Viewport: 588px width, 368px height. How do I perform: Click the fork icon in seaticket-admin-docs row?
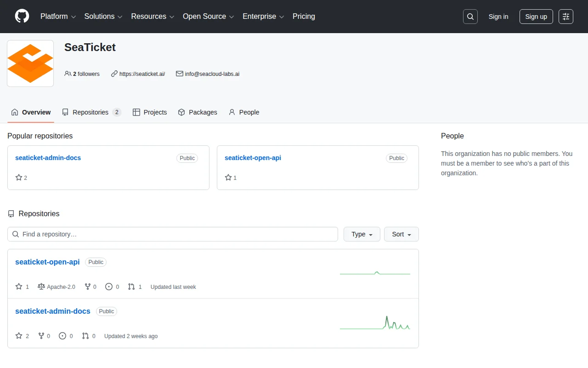pyautogui.click(x=41, y=336)
